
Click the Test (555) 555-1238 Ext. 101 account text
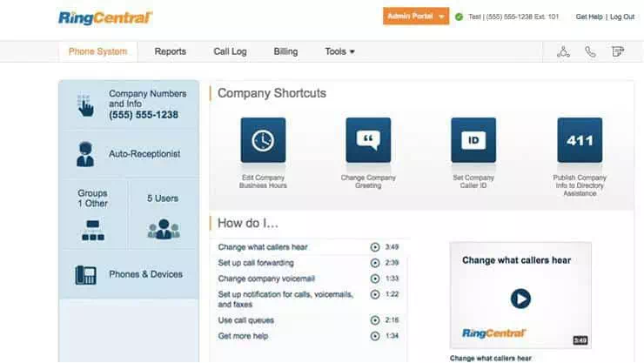pos(513,17)
